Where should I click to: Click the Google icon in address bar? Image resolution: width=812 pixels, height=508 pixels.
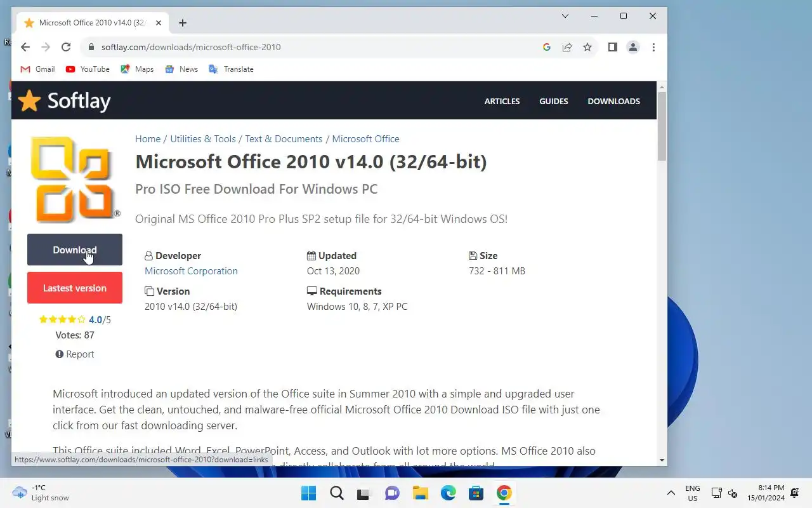[x=547, y=47]
